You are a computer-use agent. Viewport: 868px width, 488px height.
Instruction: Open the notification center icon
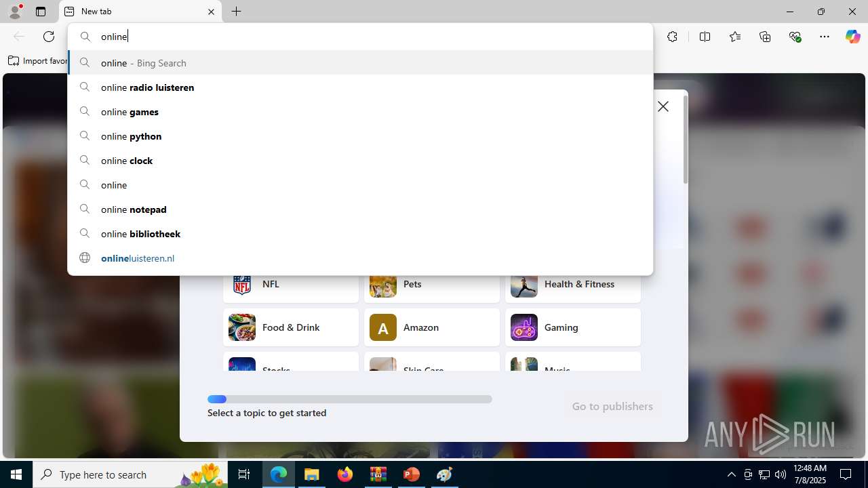coord(846,474)
